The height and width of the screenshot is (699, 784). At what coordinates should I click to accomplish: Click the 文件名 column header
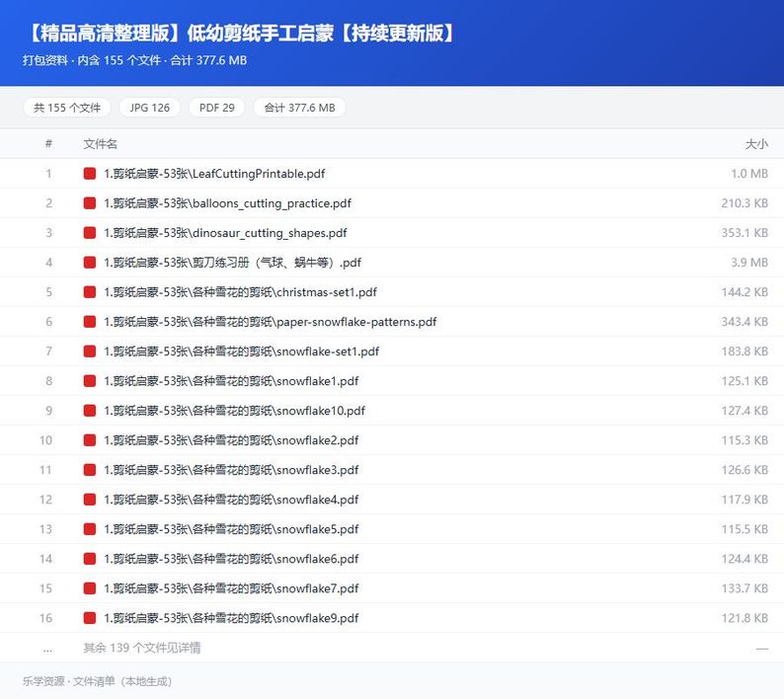tap(100, 144)
